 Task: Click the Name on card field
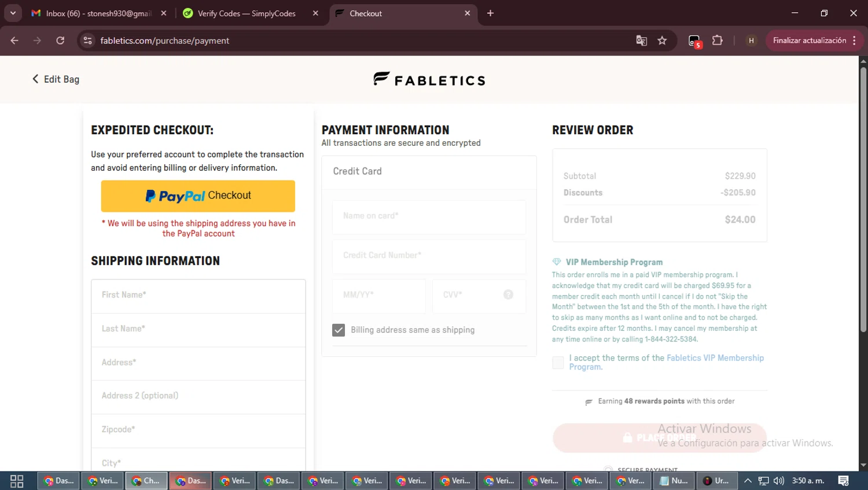tap(429, 217)
